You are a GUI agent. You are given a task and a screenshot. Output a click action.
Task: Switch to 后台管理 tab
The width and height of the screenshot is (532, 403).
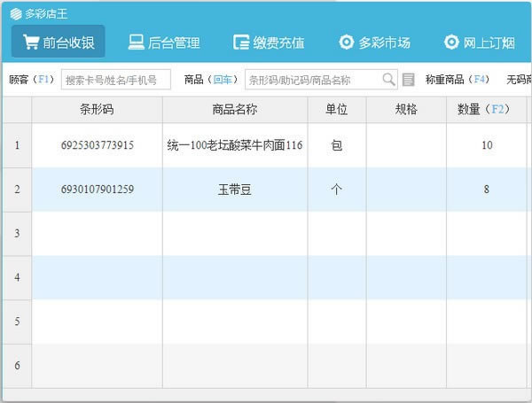coord(164,43)
